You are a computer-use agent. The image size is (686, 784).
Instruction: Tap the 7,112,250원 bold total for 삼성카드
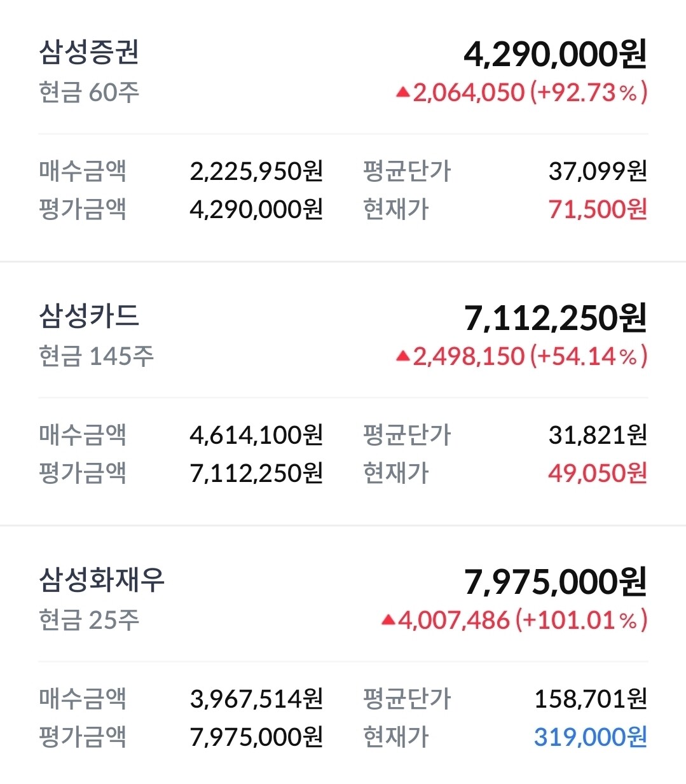(554, 318)
